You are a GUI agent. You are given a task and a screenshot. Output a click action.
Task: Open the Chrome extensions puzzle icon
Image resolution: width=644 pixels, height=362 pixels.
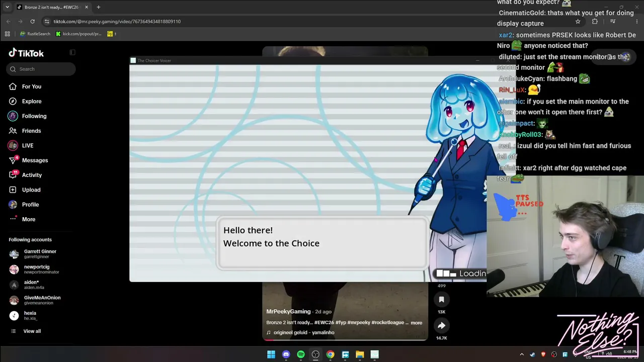[595, 22]
